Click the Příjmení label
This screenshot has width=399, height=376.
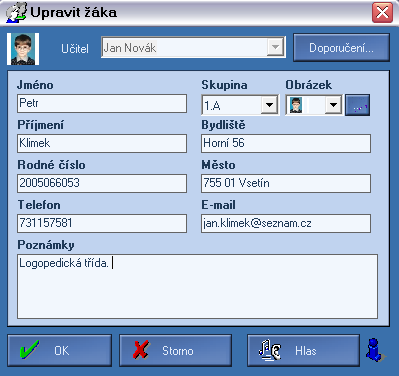pyautogui.click(x=41, y=125)
